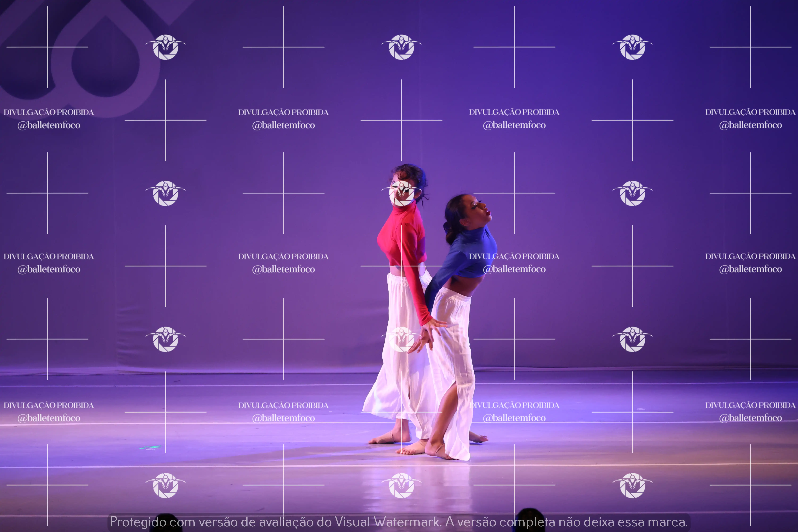Click 'Visual Watermark' text in bottom banner

pyautogui.click(x=387, y=522)
